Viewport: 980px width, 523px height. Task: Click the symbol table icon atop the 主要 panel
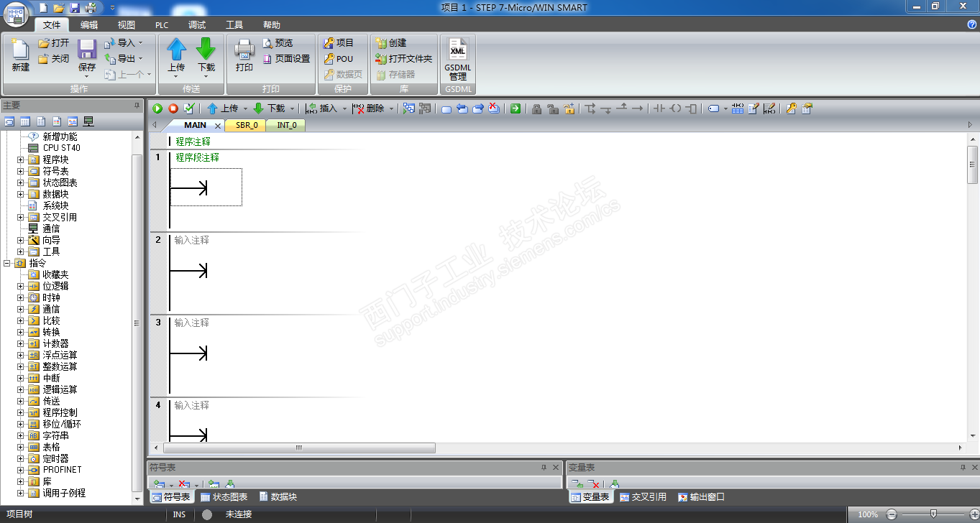[x=9, y=121]
